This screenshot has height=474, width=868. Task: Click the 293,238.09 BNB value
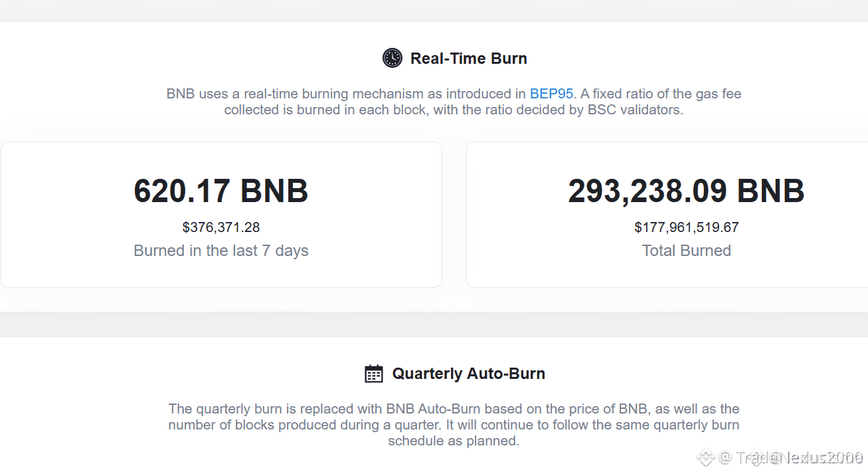[x=687, y=191]
